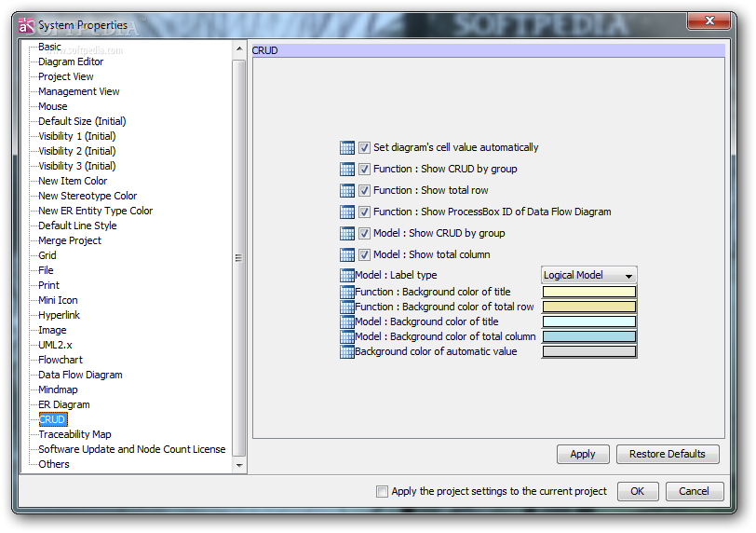756x533 pixels.
Task: Uncheck 'Model : Show CRUD by group'
Action: [x=365, y=234]
